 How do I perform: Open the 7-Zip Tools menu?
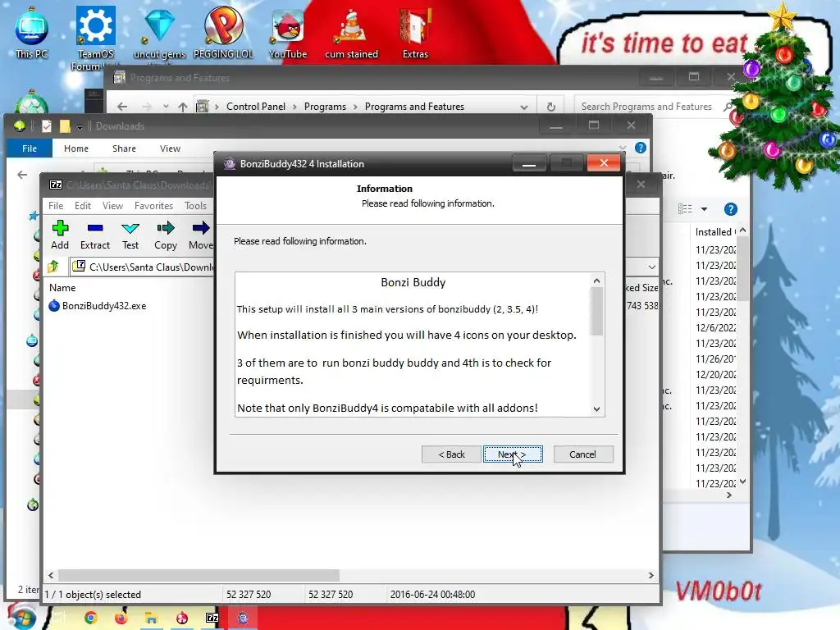tap(195, 206)
